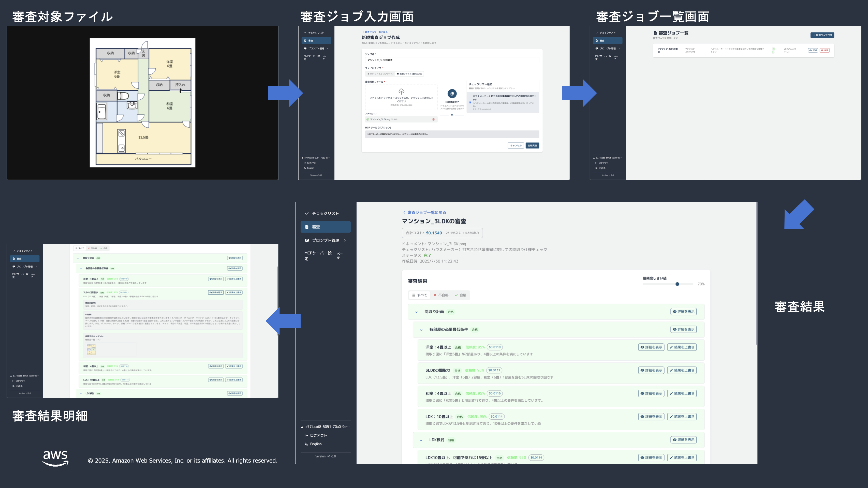The height and width of the screenshot is (488, 868).
Task: Collapse the LDK検討 group below LDK：10畳以上 in 審査結果
Action: point(421,440)
